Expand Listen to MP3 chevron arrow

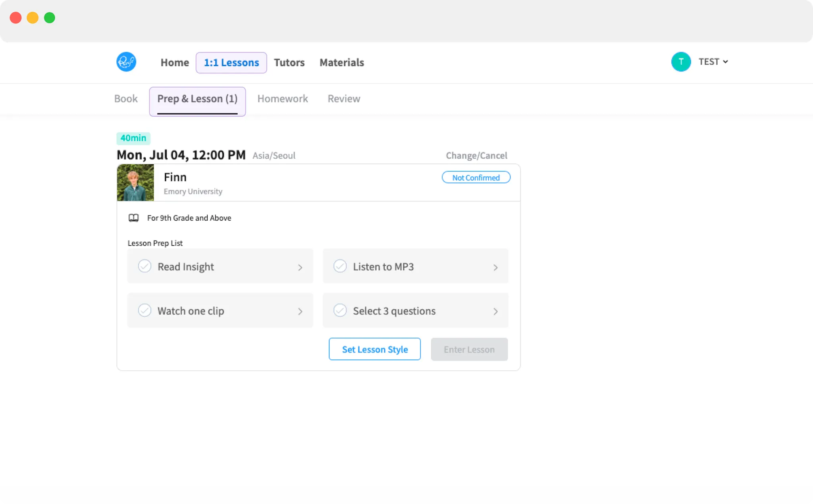(495, 267)
